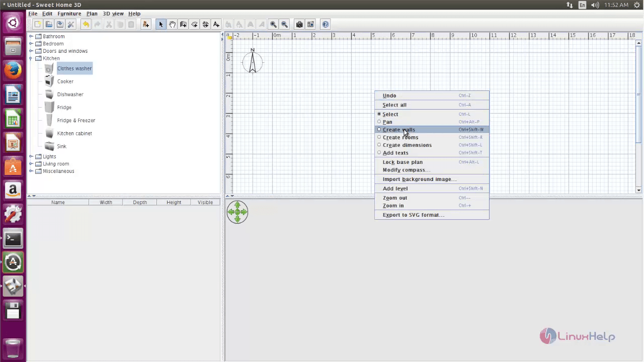Open Firefox from the Ubuntu launcher
Image resolution: width=644 pixels, height=362 pixels.
pos(13,70)
